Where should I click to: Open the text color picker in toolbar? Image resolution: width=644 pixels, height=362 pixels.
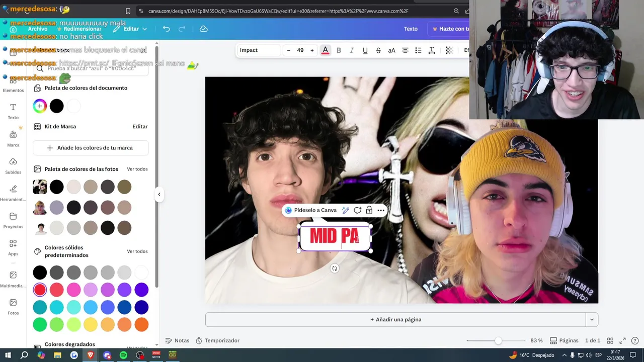326,50
